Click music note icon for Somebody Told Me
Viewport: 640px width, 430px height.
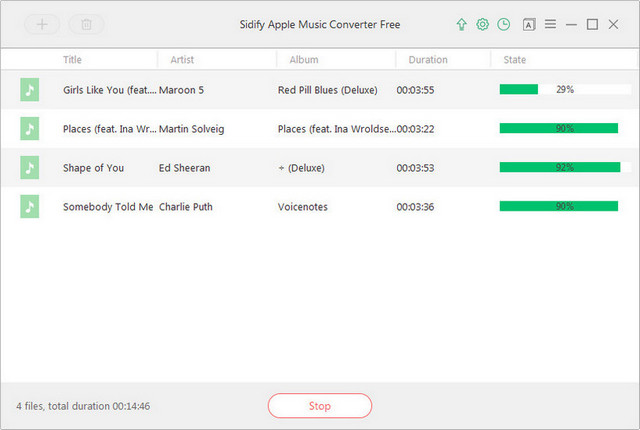pos(29,207)
